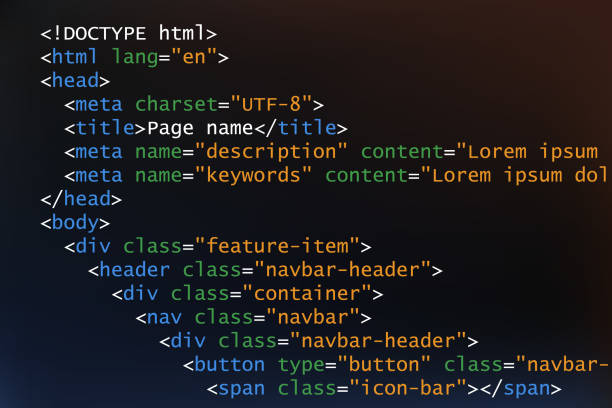Viewport: 612px width, 408px height.
Task: Click the opening '<body>' tag
Action: (x=75, y=223)
